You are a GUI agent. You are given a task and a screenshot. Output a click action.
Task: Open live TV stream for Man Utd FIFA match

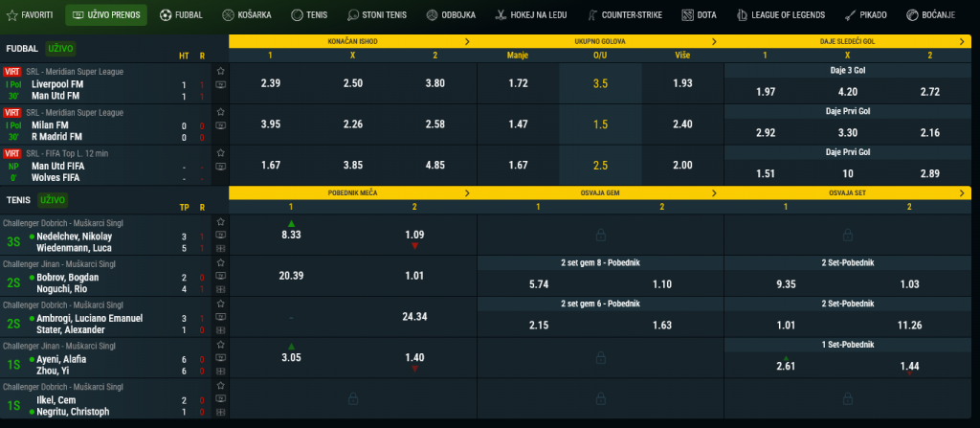click(221, 167)
